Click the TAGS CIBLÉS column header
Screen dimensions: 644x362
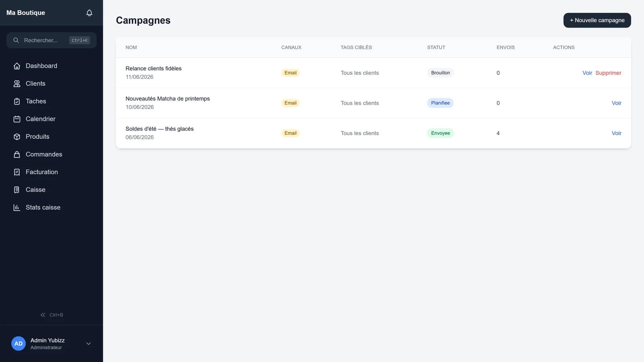356,47
